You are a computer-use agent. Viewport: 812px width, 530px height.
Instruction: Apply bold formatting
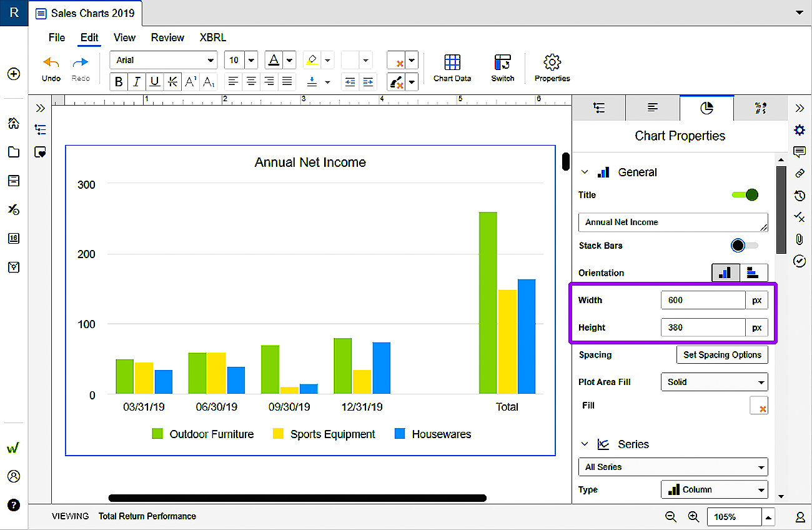(119, 82)
